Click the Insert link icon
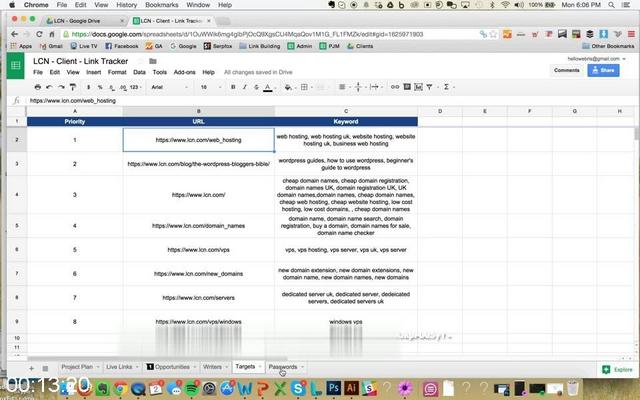Screen dimensions: 640x400 tap(395, 87)
